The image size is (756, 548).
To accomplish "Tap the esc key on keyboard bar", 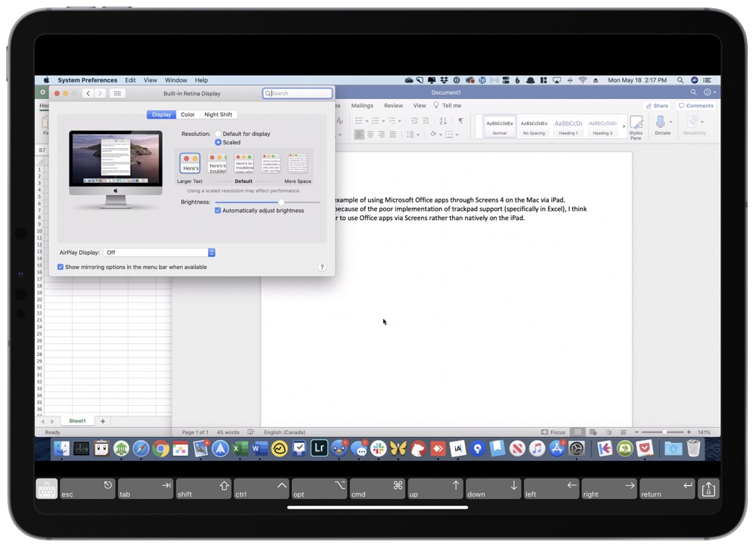I will point(87,489).
